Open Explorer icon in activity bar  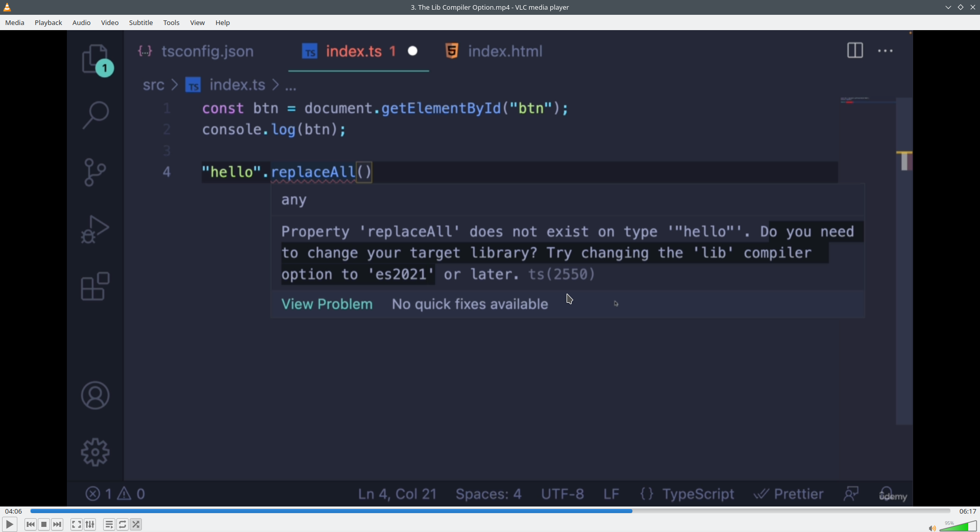point(96,59)
